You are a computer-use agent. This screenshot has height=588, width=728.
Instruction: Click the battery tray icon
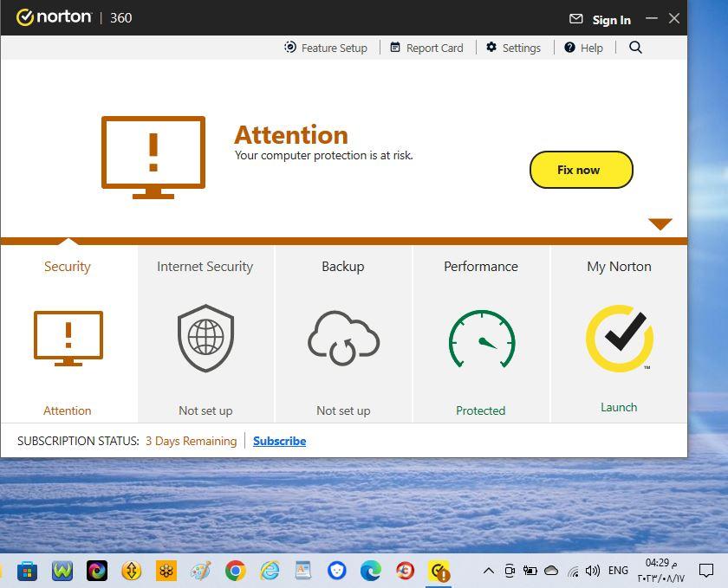530,571
